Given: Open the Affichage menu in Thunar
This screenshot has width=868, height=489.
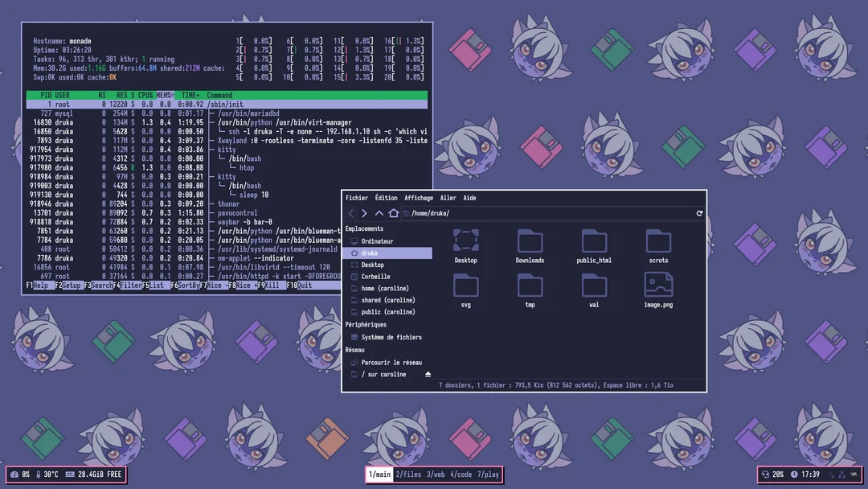Looking at the screenshot, I should click(419, 197).
